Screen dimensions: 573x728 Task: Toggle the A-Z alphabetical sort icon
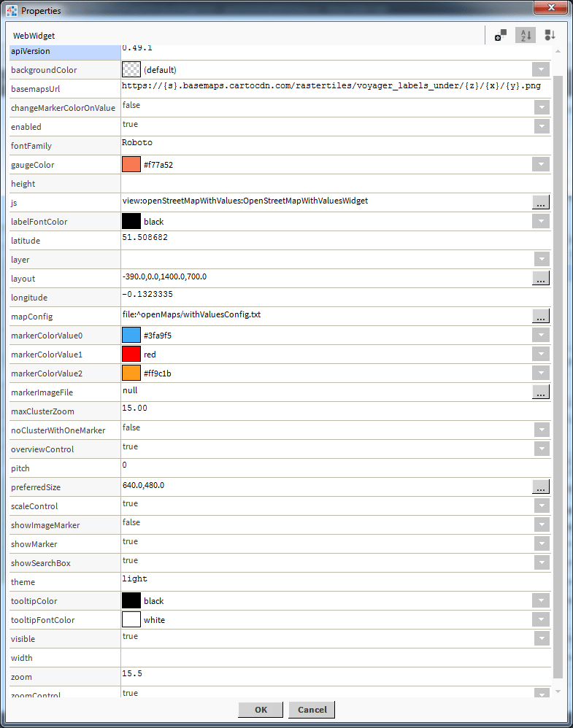click(x=526, y=35)
